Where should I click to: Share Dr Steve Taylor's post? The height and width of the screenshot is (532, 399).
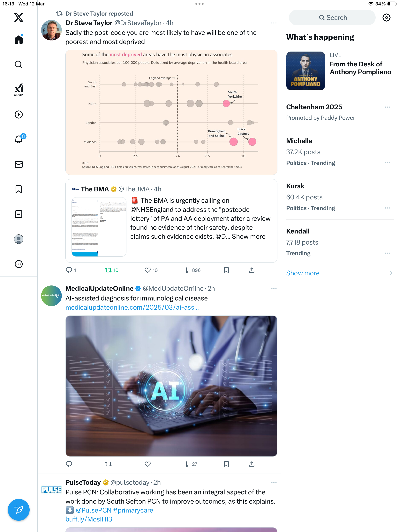tap(252, 270)
